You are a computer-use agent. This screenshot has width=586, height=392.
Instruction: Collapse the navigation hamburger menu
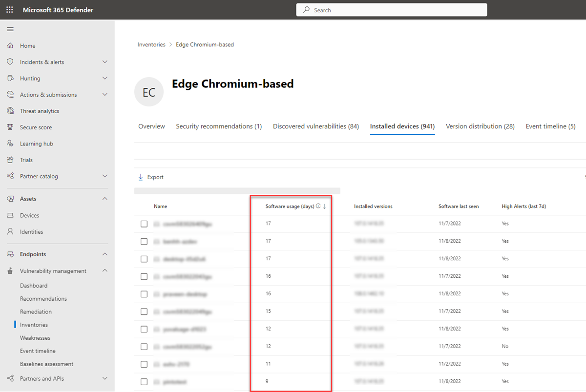pos(10,29)
